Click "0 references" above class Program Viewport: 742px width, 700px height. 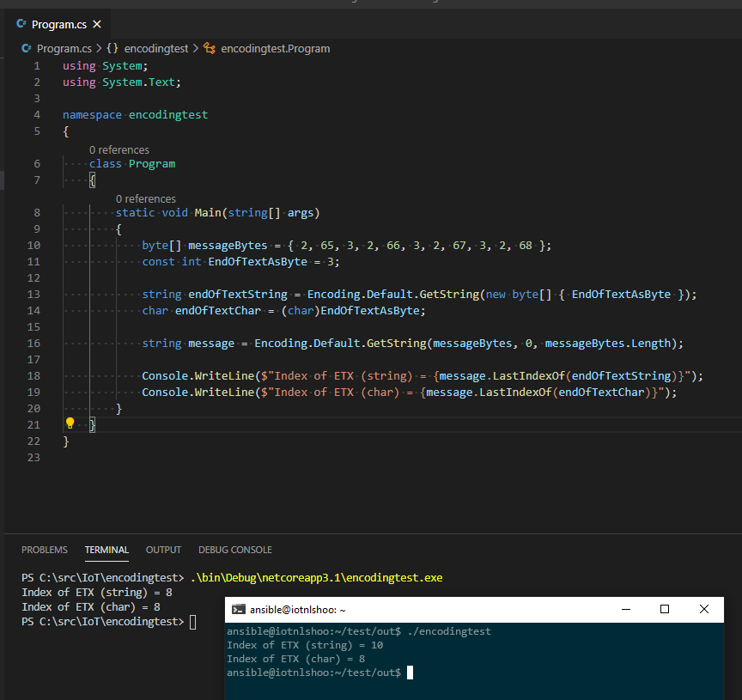pos(119,149)
